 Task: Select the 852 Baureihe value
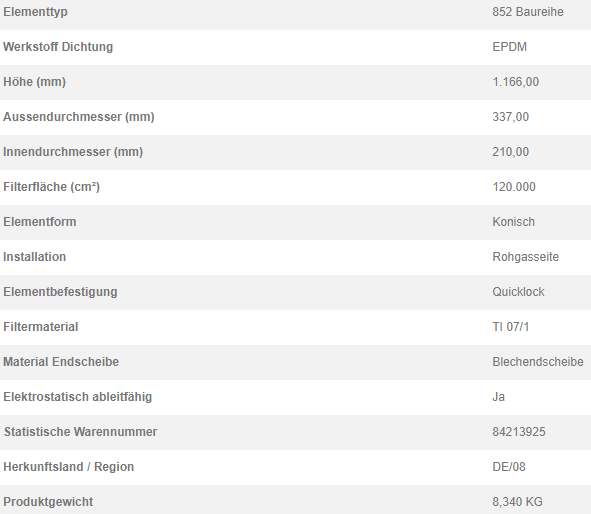click(x=528, y=12)
